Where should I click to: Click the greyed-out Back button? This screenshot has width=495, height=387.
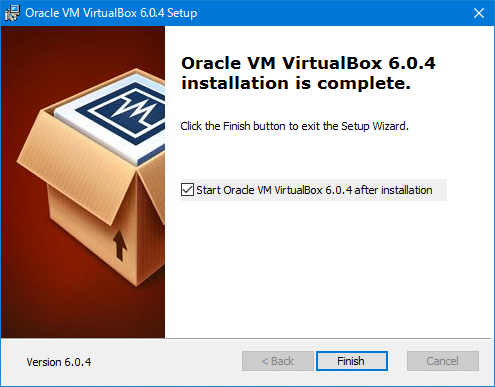coord(278,361)
